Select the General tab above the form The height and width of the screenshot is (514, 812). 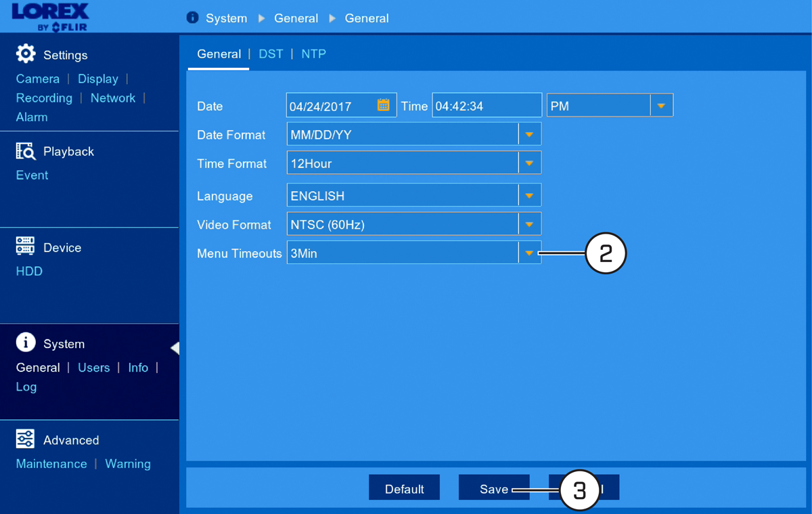[219, 54]
